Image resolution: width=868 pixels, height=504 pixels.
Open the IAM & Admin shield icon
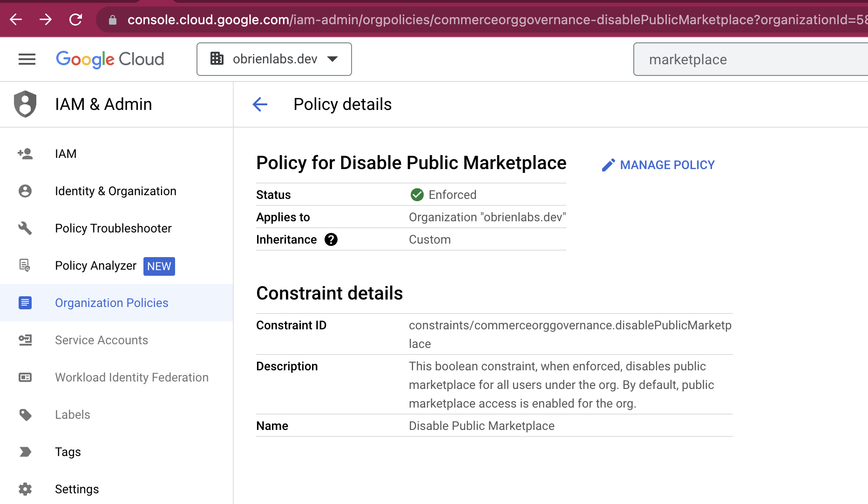(x=25, y=104)
